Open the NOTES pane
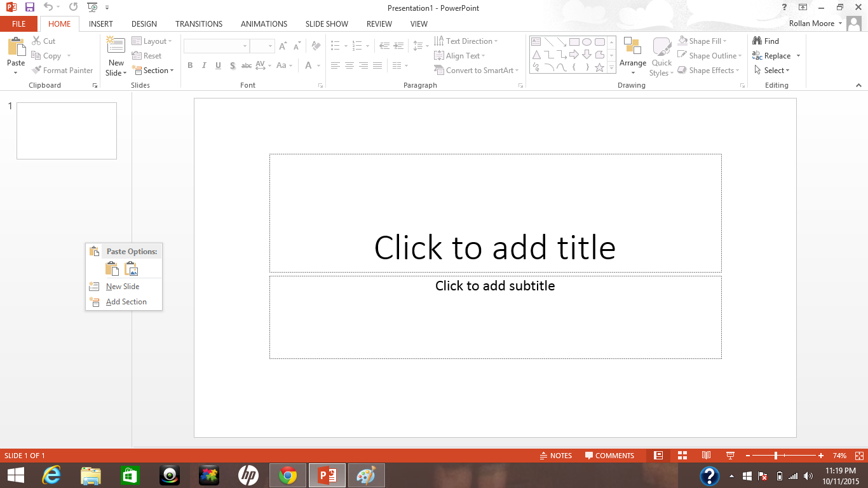The width and height of the screenshot is (868, 488). pyautogui.click(x=555, y=456)
